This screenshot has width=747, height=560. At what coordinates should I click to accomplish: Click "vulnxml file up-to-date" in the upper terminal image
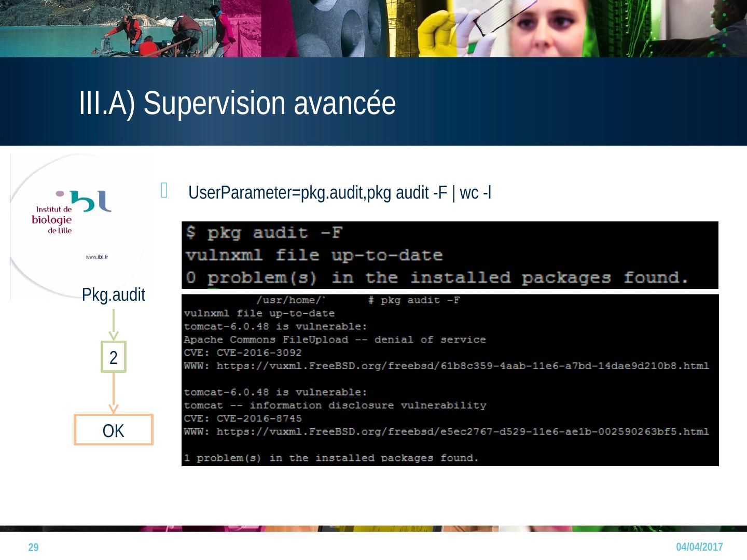(x=314, y=255)
